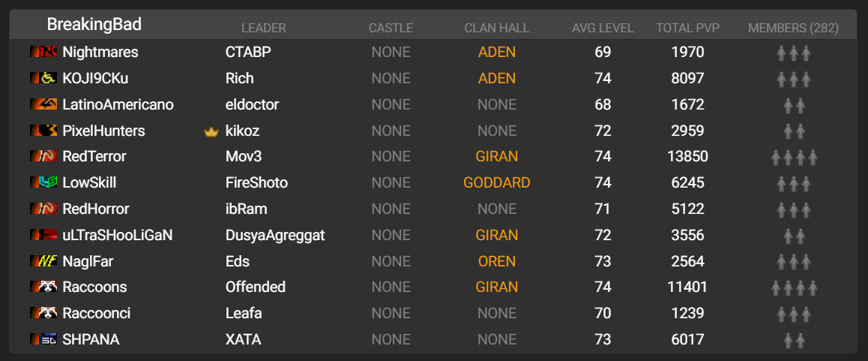Click leader name DusyaAgreggat
The height and width of the screenshot is (361, 868).
275,235
